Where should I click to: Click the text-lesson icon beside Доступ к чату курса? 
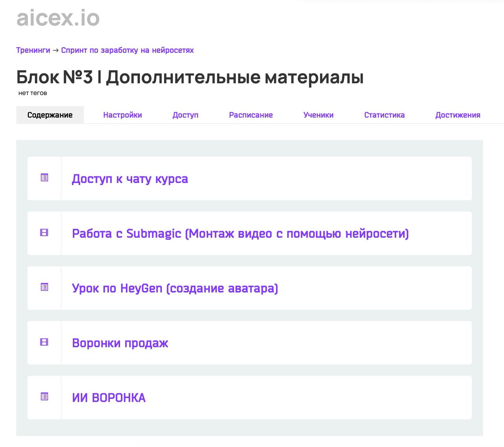coord(44,178)
